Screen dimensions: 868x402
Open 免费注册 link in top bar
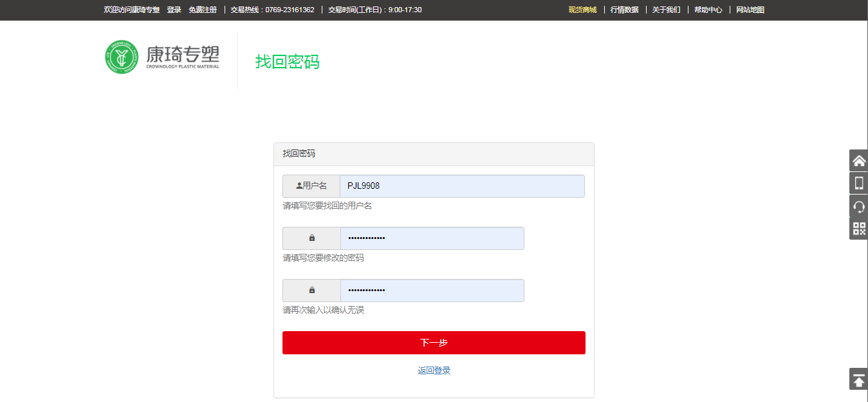[203, 10]
